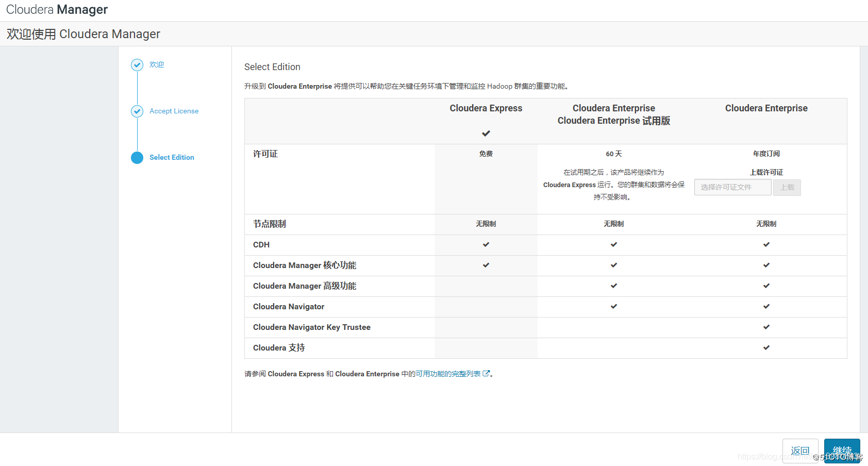The image size is (868, 466).
Task: Click Cloudera Navigator checkmark in trial column
Action: point(614,306)
